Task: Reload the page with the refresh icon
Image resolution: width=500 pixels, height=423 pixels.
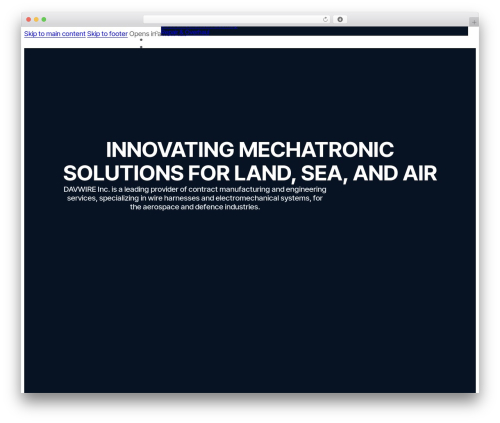Action: pyautogui.click(x=325, y=19)
